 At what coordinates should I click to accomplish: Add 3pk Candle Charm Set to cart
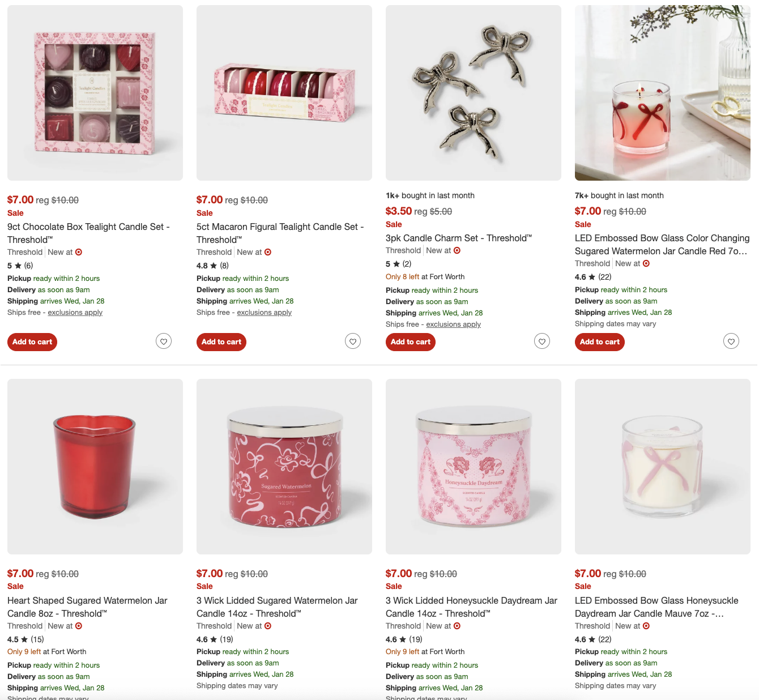click(411, 342)
